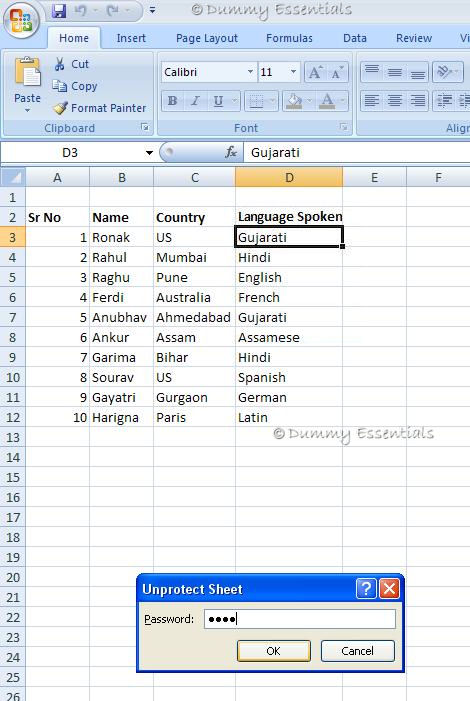
Task: Switch to the Home ribbon tab
Action: click(x=74, y=38)
